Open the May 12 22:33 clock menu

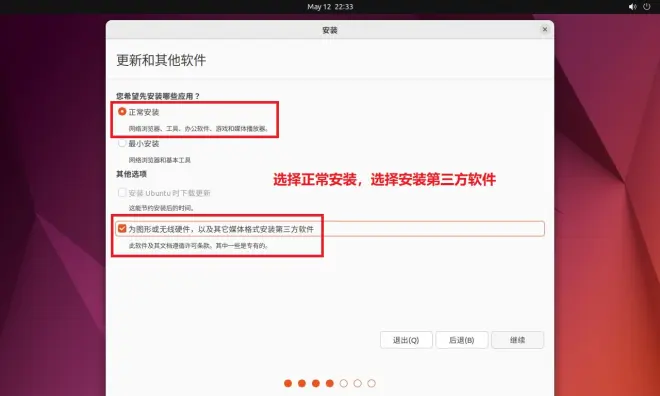click(x=330, y=7)
